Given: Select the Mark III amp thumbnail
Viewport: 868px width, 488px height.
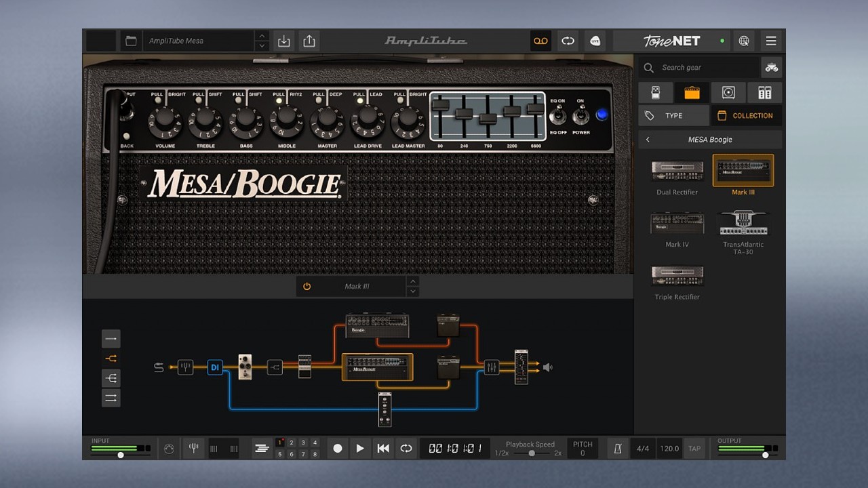Looking at the screenshot, I should 743,170.
